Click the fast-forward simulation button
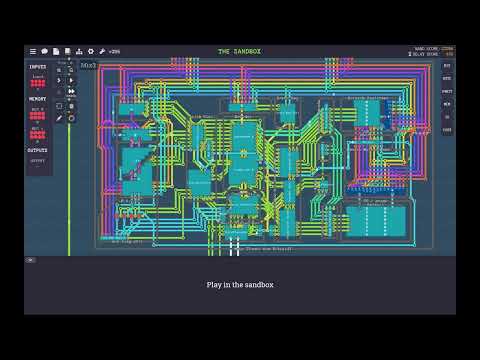 [71, 91]
